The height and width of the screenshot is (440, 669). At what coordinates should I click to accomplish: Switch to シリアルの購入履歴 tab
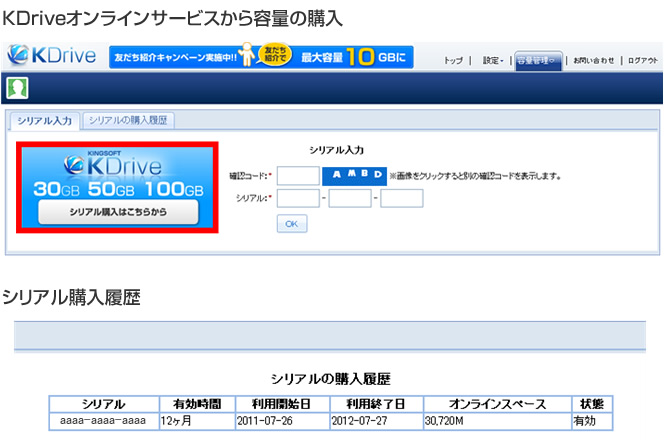[x=128, y=120]
